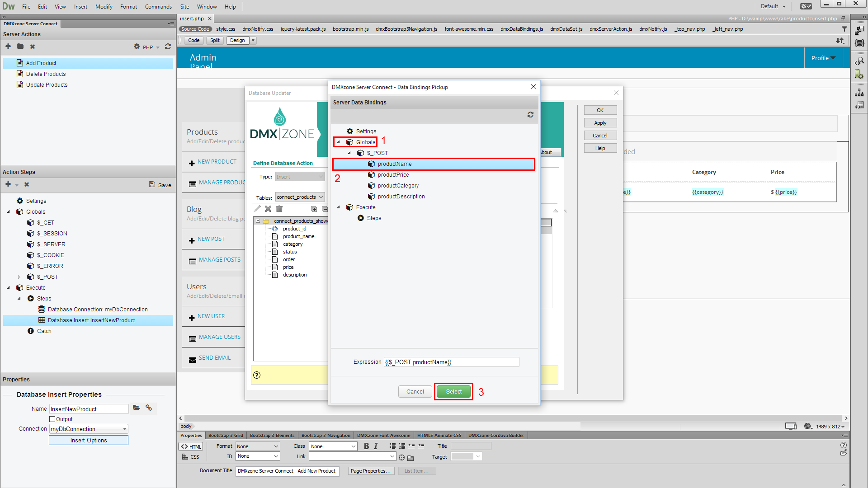Collapse the Execute node in Data Bindings
The height and width of the screenshot is (488, 868).
tap(339, 207)
